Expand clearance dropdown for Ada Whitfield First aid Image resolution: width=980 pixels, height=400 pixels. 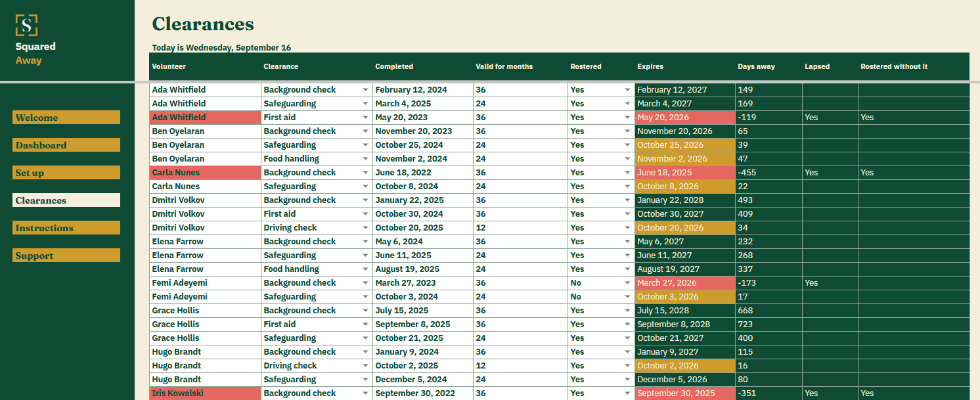(x=365, y=118)
